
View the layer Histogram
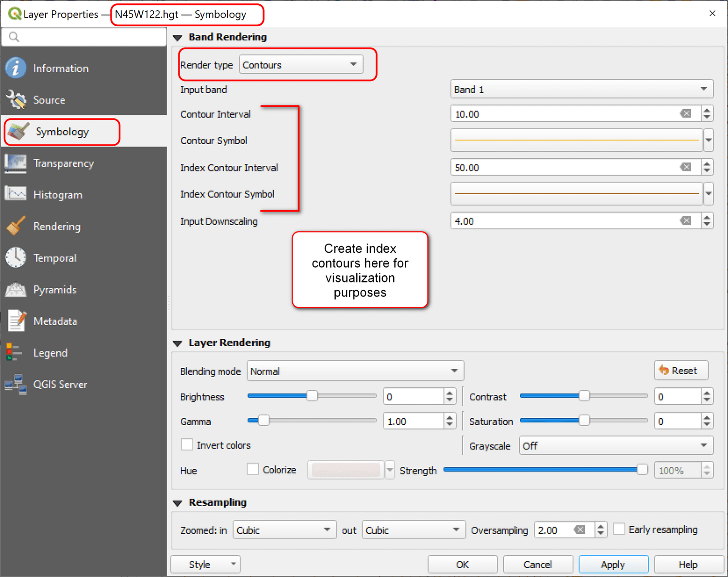[x=58, y=194]
